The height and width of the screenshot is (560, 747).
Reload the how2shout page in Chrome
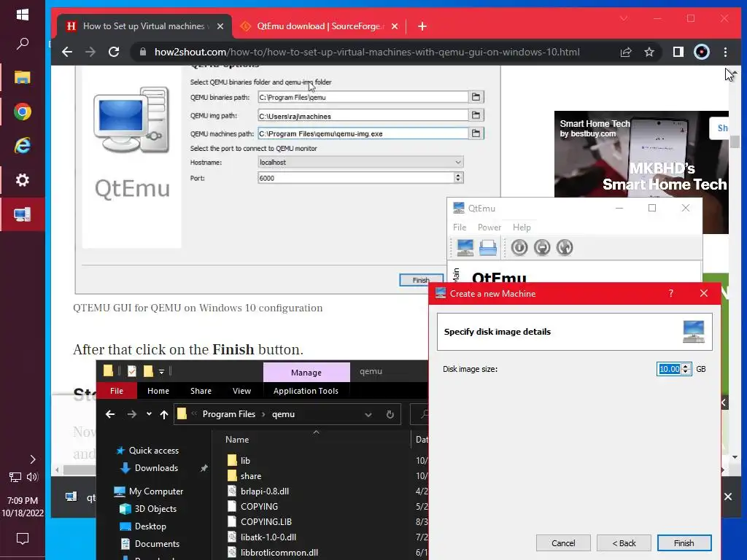[114, 52]
